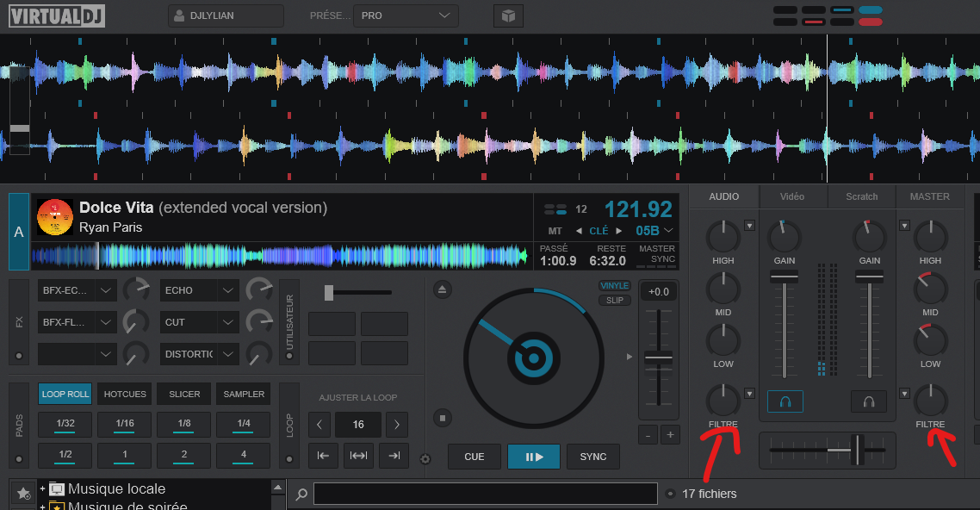Click the DJLYLIAN user account button
The image size is (980, 510).
click(226, 16)
